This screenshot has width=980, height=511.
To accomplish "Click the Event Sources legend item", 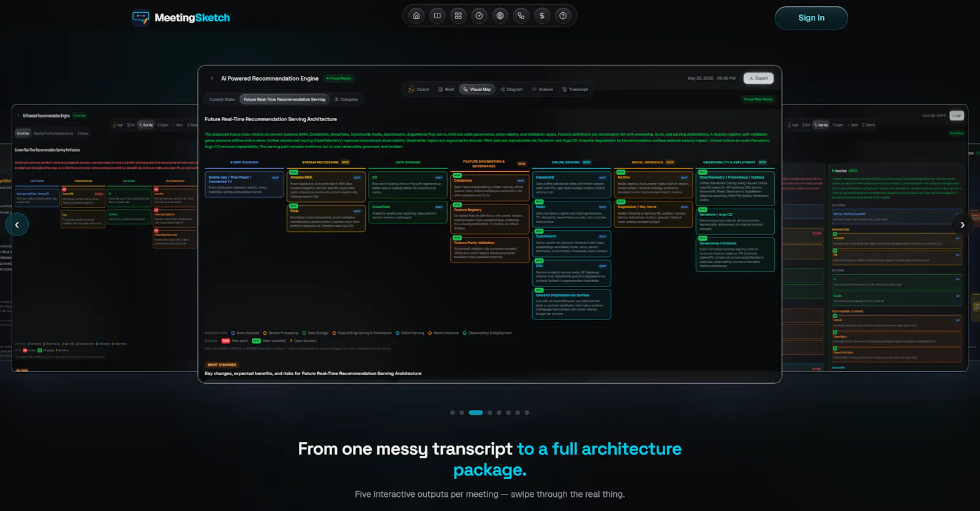I will (245, 333).
